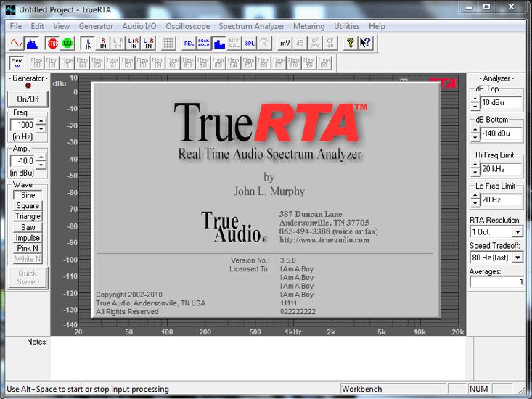Toggle the generator On/Off button

click(28, 99)
